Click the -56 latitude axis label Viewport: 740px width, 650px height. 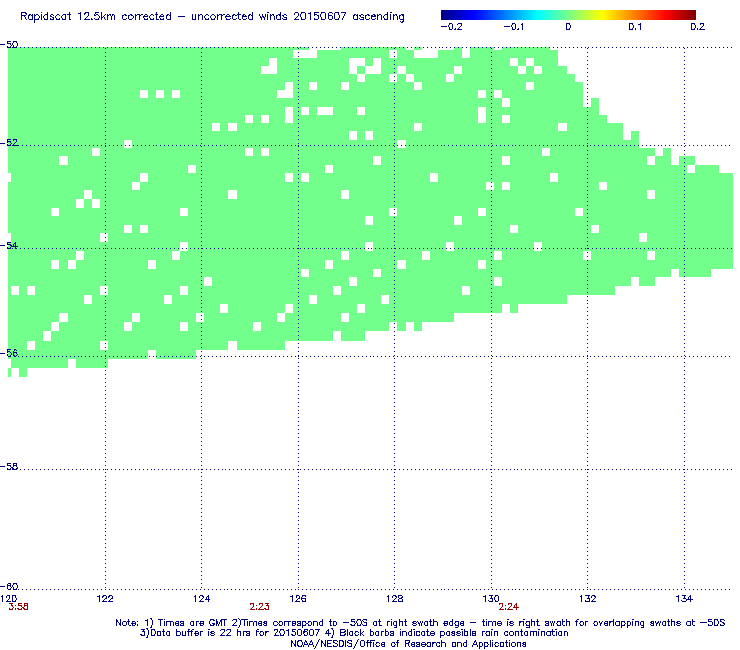point(9,353)
